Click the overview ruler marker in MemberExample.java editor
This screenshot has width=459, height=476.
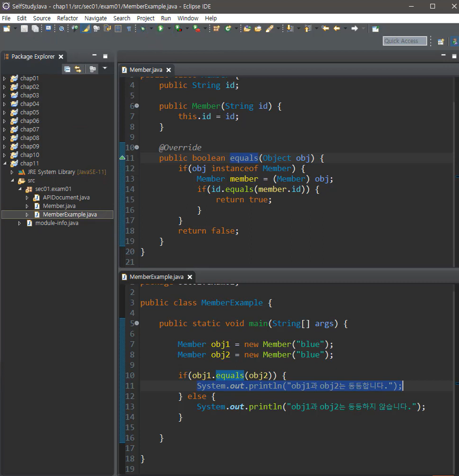pyautogui.click(x=457, y=384)
